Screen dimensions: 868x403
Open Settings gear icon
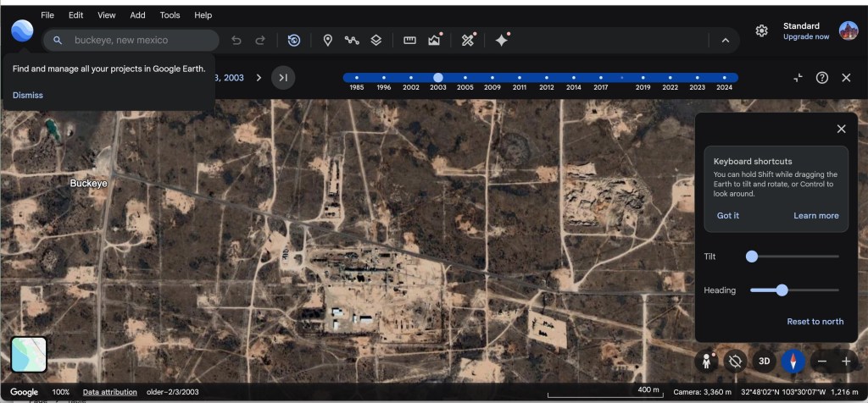[761, 31]
